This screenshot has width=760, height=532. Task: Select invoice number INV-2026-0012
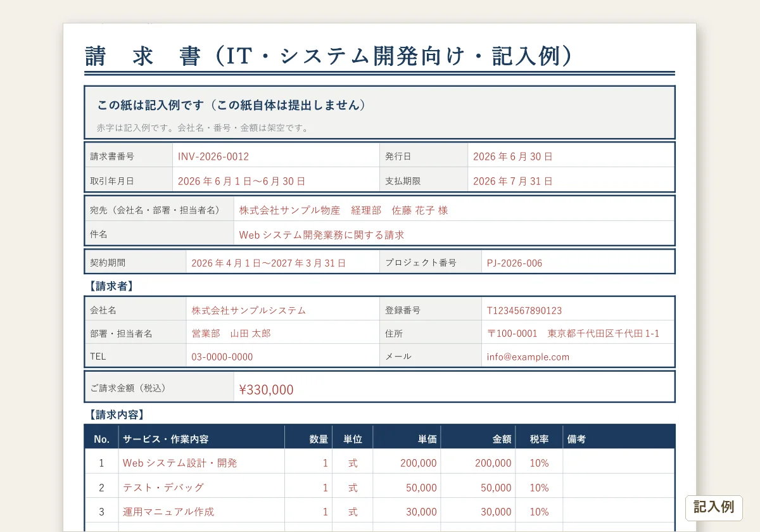(x=213, y=156)
